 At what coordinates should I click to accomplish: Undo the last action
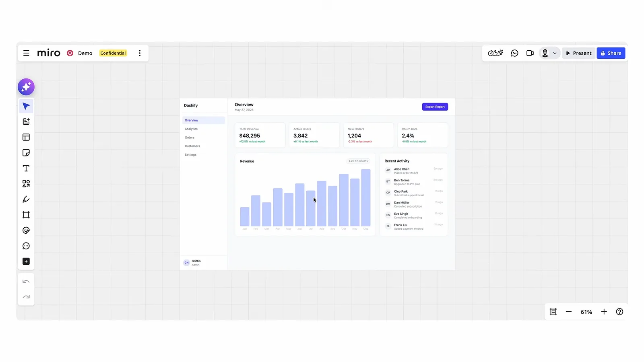pos(26,282)
